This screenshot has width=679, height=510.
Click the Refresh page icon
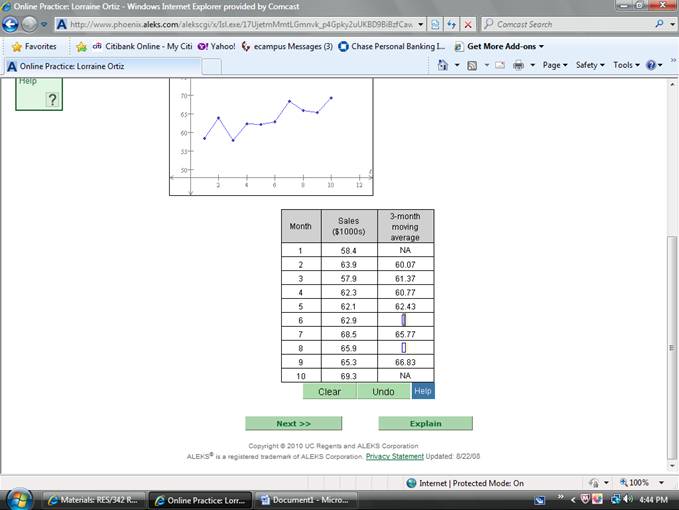point(451,24)
